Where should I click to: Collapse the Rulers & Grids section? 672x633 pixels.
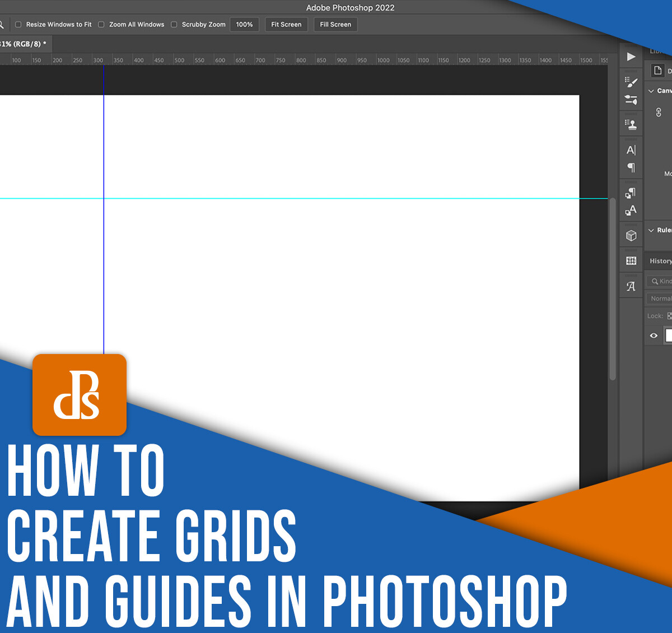(x=651, y=230)
